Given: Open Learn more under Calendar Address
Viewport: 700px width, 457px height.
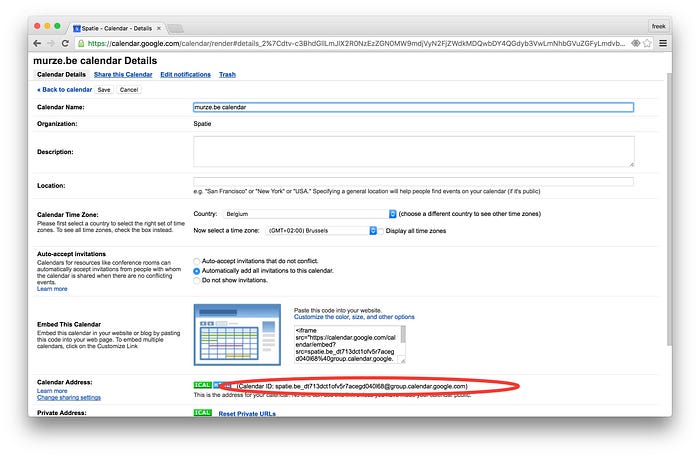Looking at the screenshot, I should tap(52, 391).
